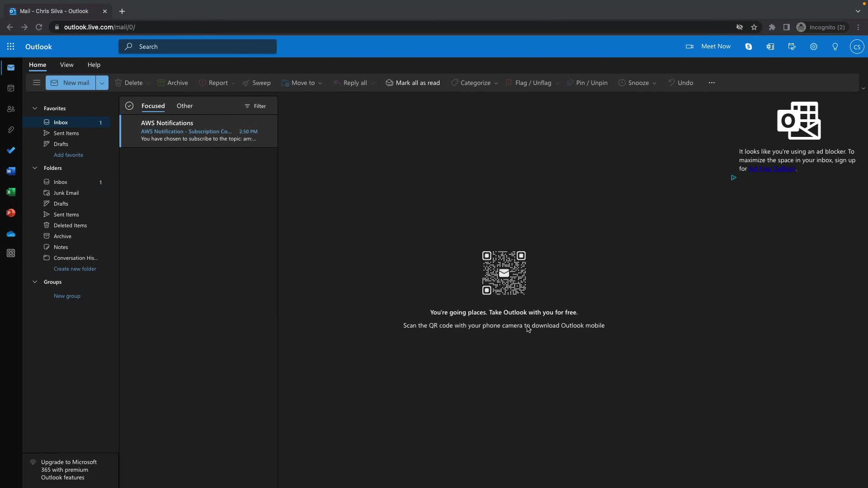
Task: Collapse the Groups section
Action: pyautogui.click(x=35, y=282)
